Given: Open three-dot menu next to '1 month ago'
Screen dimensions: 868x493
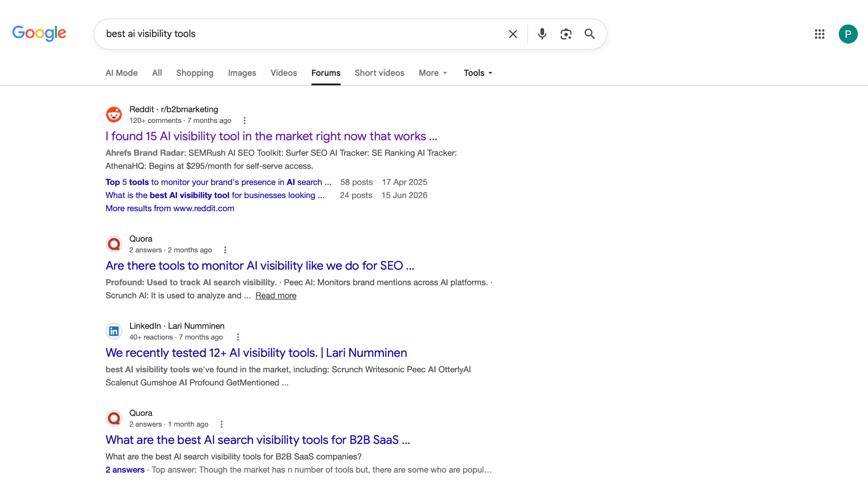Looking at the screenshot, I should click(221, 424).
